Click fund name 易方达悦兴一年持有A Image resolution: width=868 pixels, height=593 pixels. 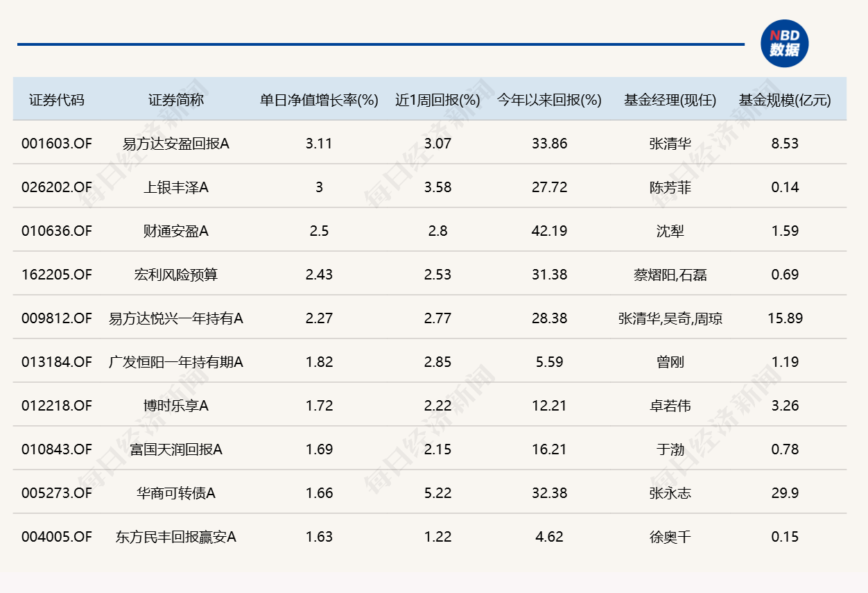pyautogui.click(x=176, y=318)
